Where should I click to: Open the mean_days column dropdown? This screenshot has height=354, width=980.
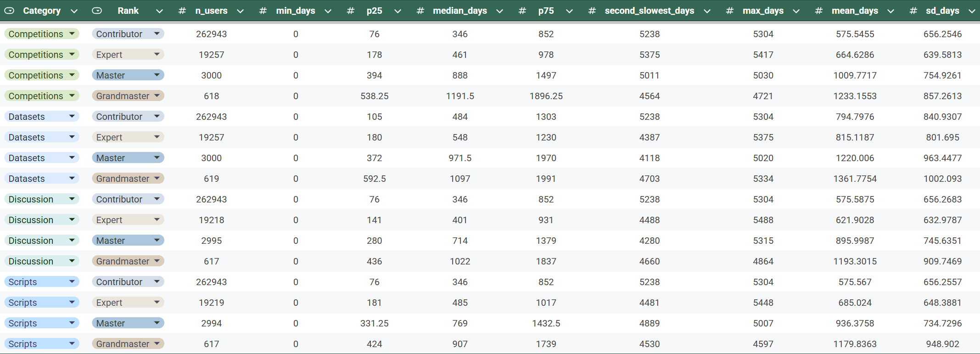click(890, 11)
